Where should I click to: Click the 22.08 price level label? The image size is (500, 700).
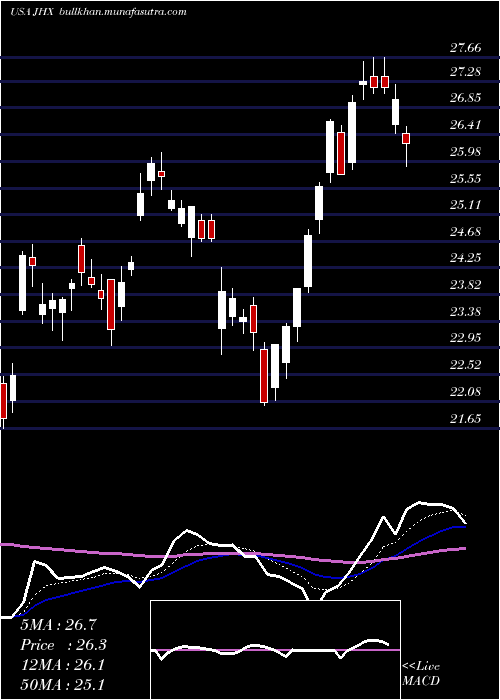[466, 392]
